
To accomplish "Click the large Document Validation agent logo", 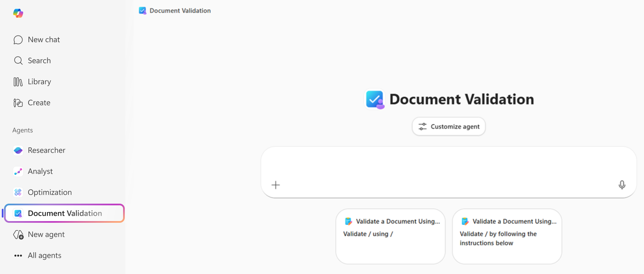I will pos(375,99).
